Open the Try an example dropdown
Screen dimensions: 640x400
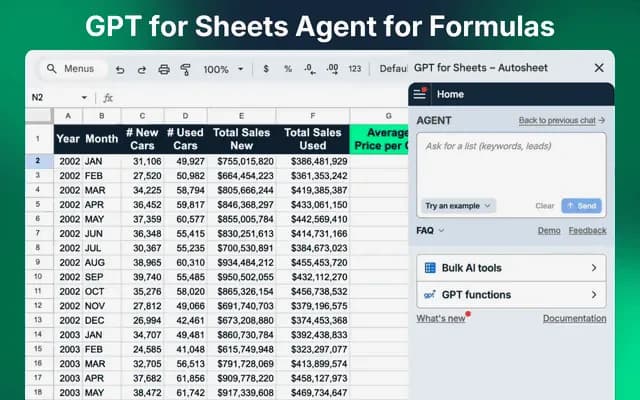click(458, 206)
